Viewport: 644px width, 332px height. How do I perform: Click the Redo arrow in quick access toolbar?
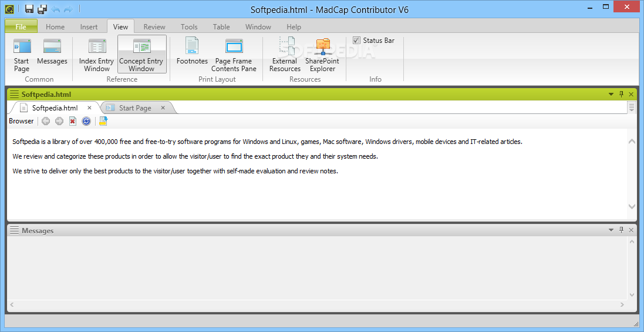click(68, 9)
